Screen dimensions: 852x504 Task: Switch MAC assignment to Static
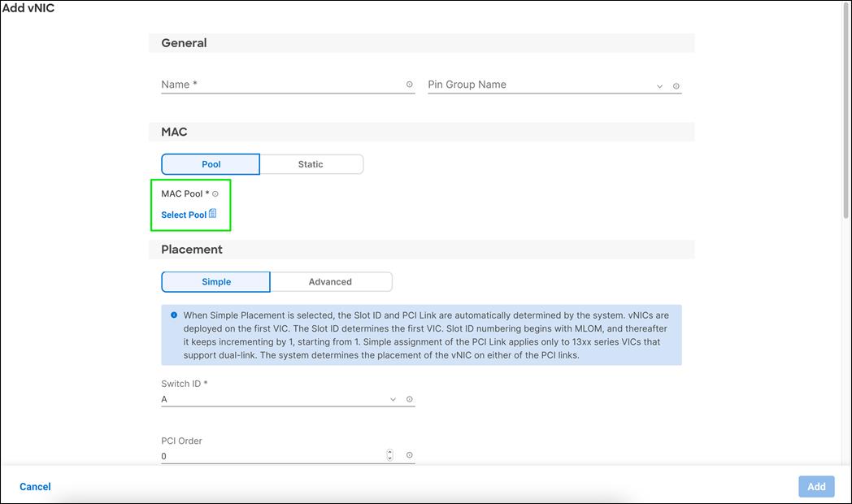click(312, 163)
